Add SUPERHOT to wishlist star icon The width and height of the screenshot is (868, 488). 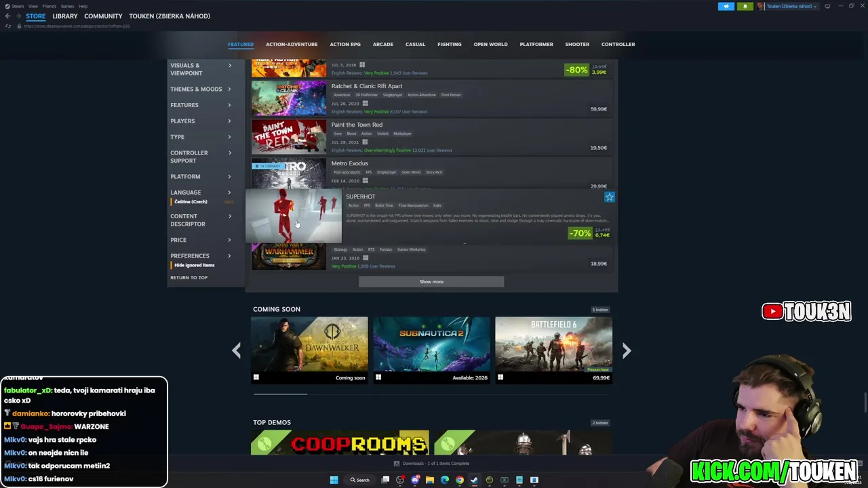point(610,197)
